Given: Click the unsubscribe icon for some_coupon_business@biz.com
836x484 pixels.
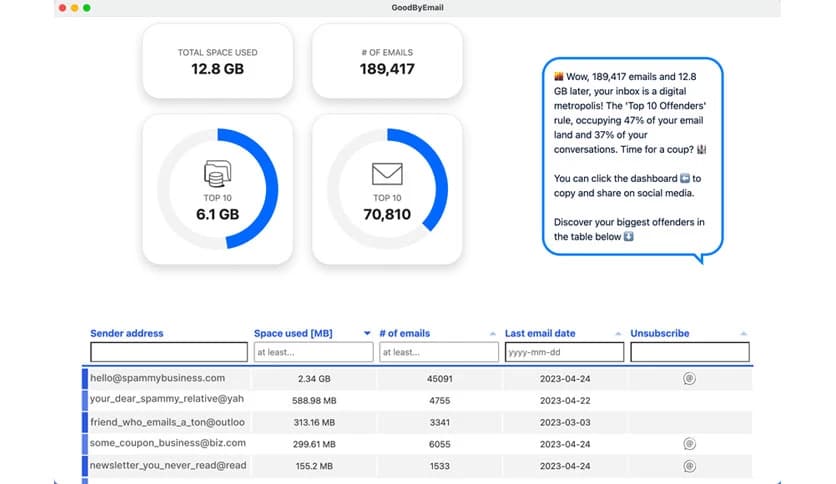Looking at the screenshot, I should pyautogui.click(x=689, y=443).
